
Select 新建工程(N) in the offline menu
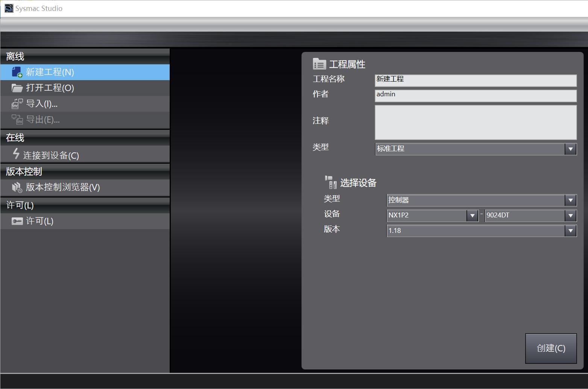click(x=85, y=72)
